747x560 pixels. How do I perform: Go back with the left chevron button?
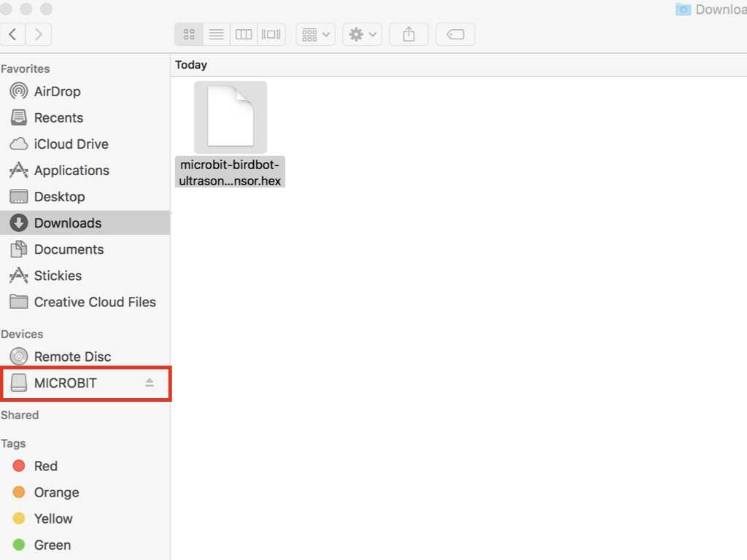pos(12,34)
